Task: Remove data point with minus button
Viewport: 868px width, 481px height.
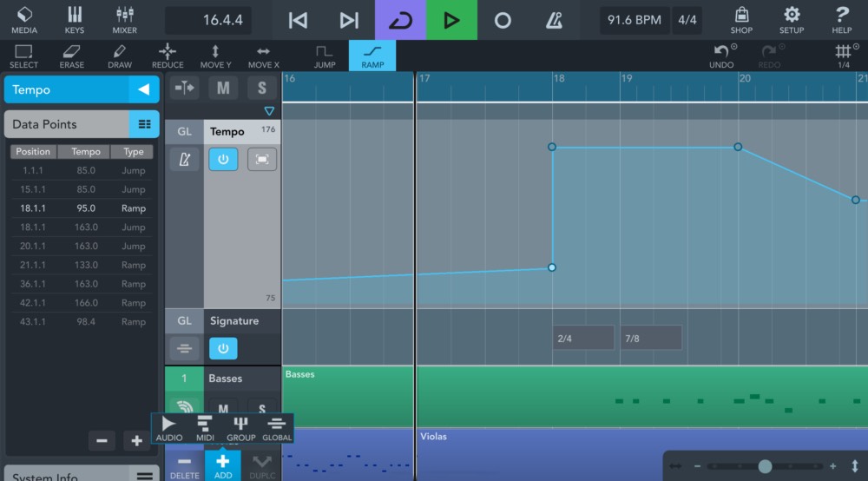Action: coord(102,440)
